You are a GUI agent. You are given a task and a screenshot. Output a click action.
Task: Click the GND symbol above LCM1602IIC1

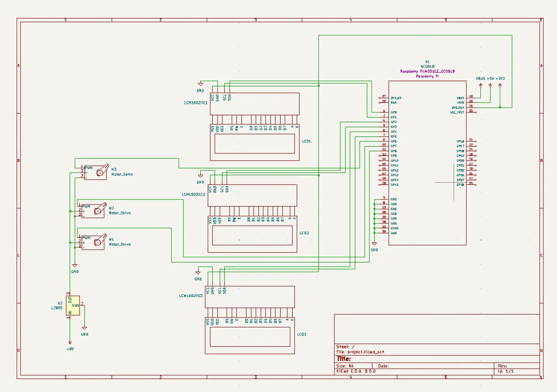click(x=200, y=84)
